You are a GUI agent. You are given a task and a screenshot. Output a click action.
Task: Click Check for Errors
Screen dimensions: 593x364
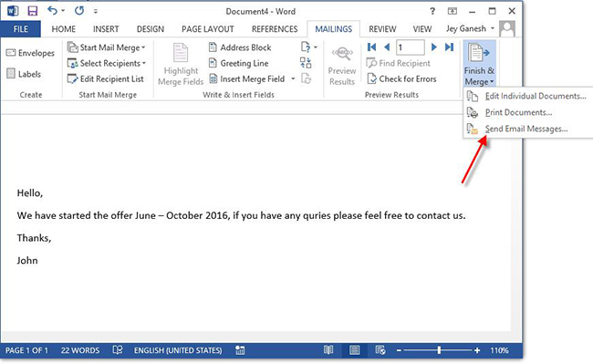click(x=401, y=79)
